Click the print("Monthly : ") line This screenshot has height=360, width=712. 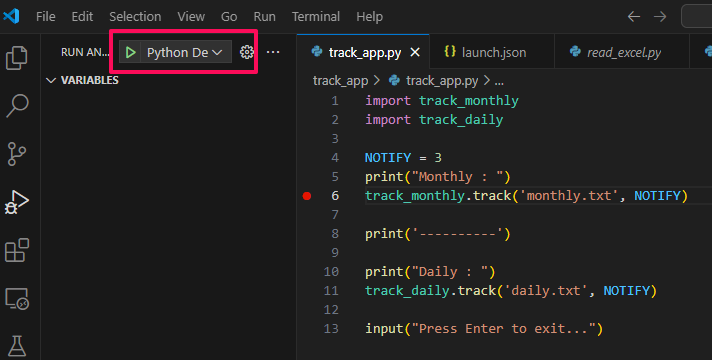pyautogui.click(x=438, y=177)
